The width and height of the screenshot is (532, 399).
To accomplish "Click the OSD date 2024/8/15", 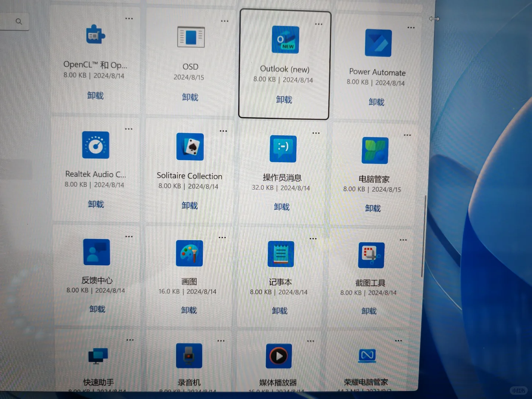I will click(x=189, y=77).
